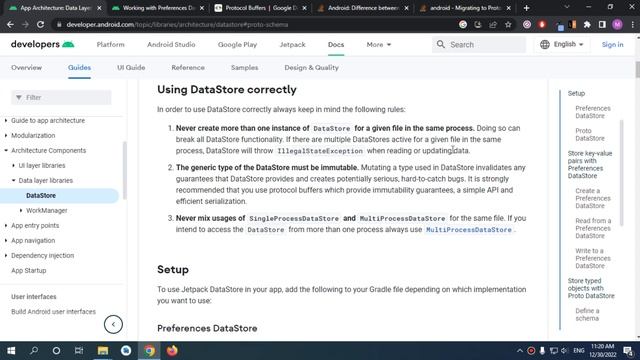
Task: Go back to the previous page
Action: tap(10, 24)
